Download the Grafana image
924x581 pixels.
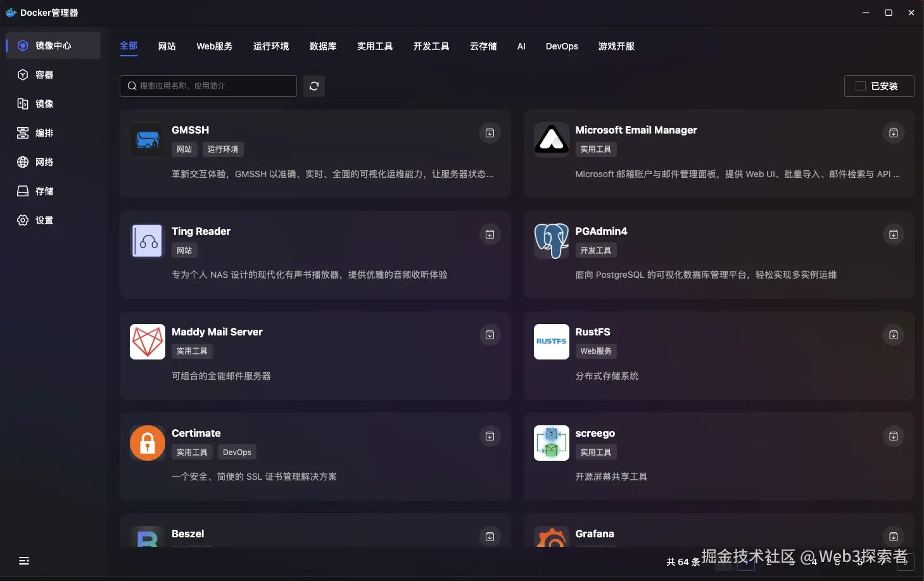coord(894,536)
